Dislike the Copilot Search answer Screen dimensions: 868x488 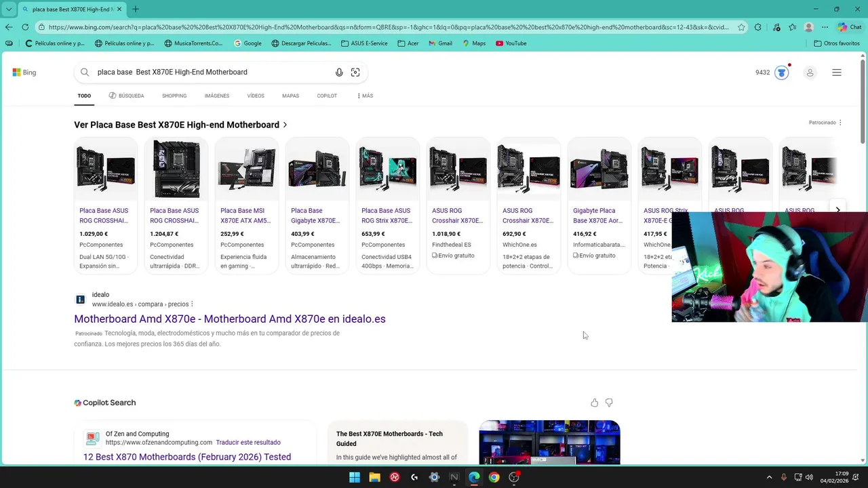609,403
